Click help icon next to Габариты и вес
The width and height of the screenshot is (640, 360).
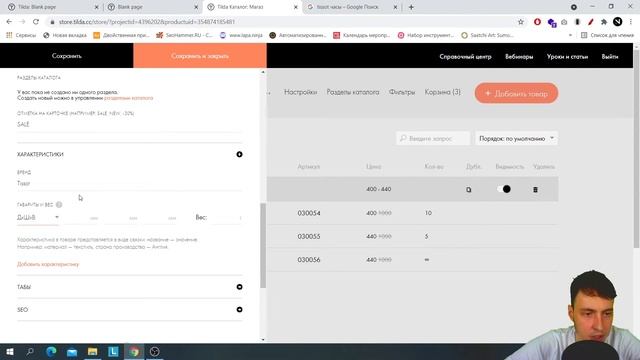coord(59,204)
